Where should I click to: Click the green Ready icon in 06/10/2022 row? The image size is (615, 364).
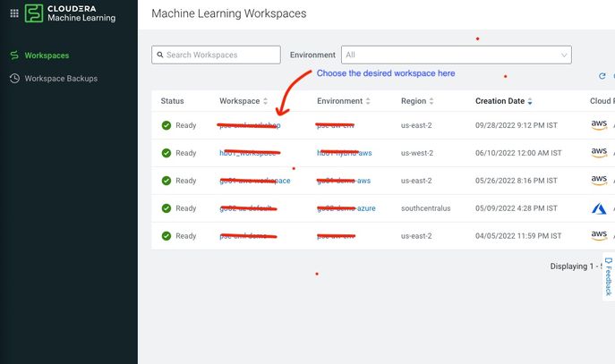coord(167,153)
